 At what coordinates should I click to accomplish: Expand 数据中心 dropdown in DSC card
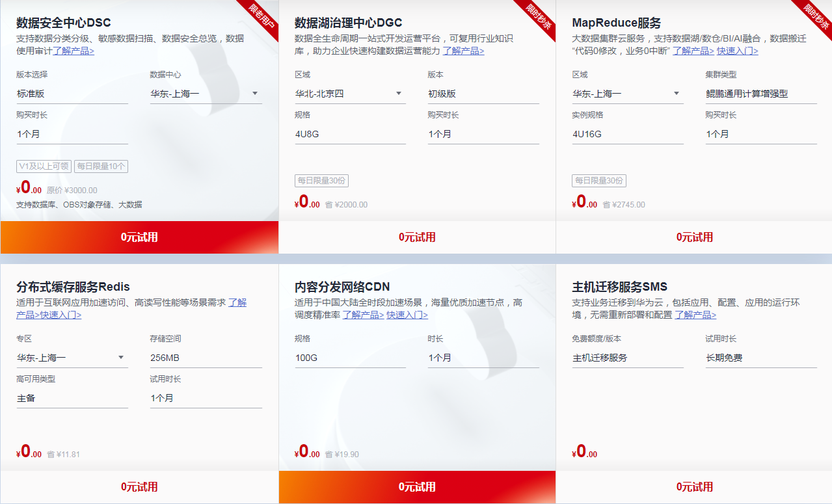[206, 94]
